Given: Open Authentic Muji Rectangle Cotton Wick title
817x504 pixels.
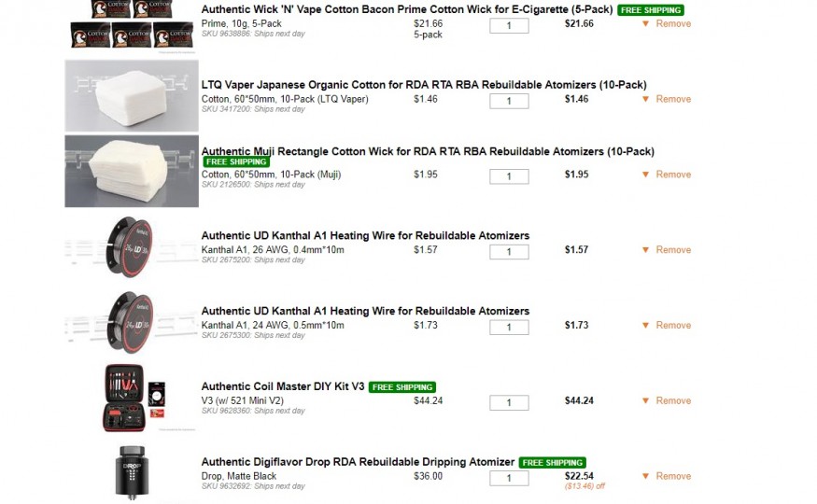Looking at the screenshot, I should click(x=428, y=151).
